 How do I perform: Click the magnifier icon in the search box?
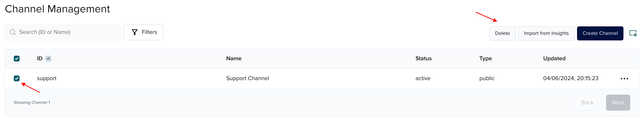13,32
